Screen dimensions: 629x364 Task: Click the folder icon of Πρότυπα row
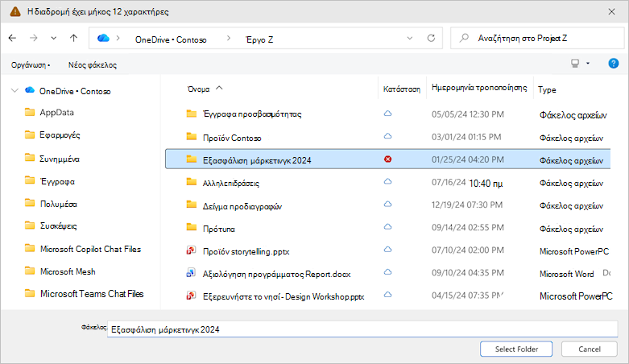point(192,228)
